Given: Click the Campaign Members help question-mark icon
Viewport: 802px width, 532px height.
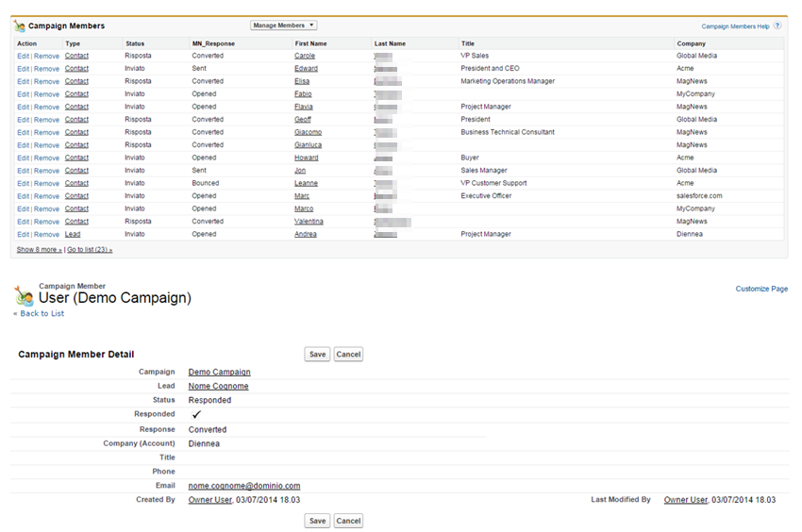Looking at the screenshot, I should [777, 26].
